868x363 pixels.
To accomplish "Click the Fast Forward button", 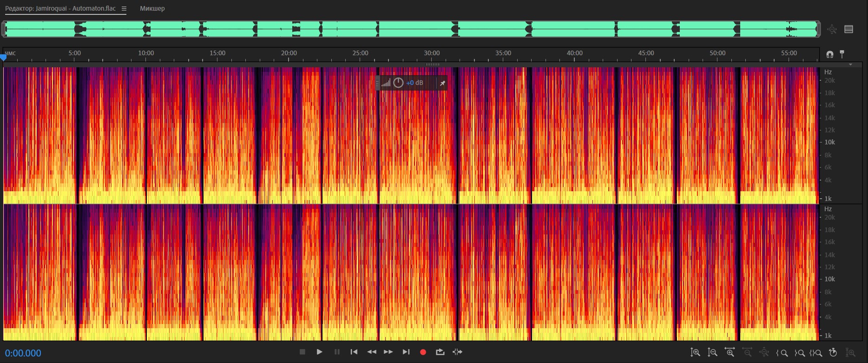I will 388,352.
